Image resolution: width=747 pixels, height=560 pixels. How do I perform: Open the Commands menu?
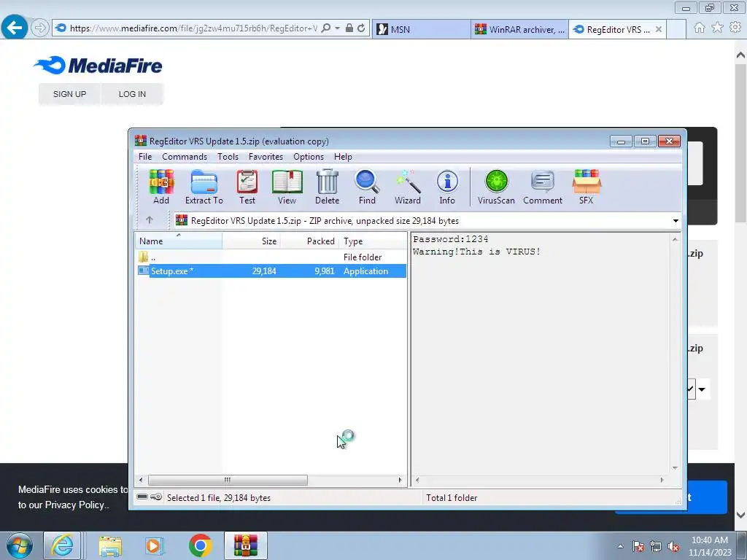[x=185, y=157]
